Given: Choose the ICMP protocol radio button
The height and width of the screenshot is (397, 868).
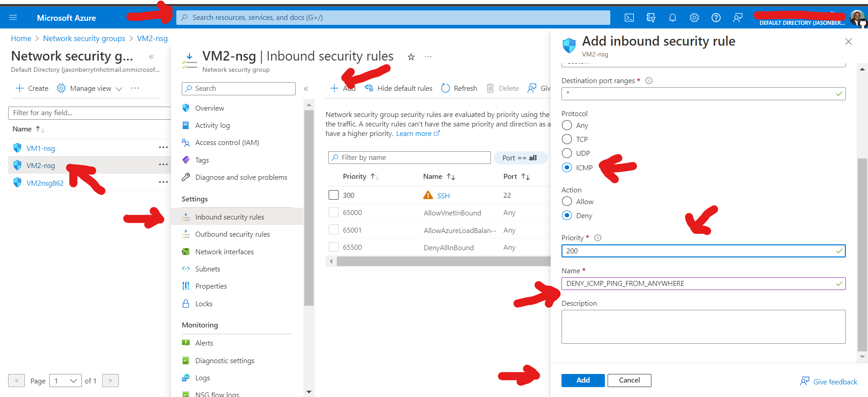Looking at the screenshot, I should pos(567,168).
